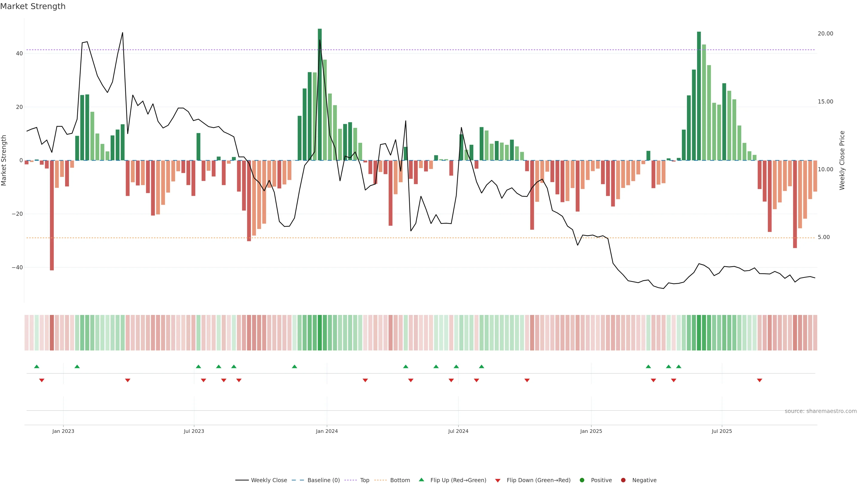Click the dark red Negative dot in legend
868x488 pixels.
click(x=623, y=480)
